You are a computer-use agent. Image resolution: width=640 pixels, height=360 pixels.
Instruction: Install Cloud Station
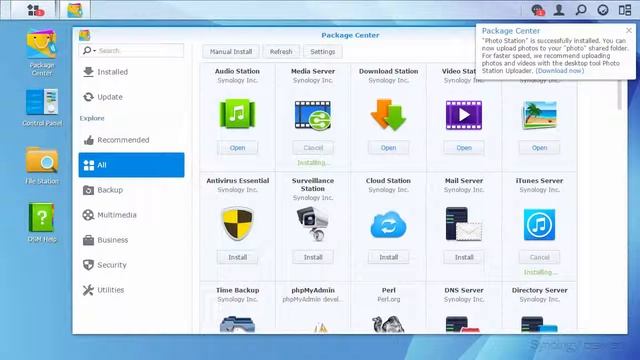(x=388, y=257)
